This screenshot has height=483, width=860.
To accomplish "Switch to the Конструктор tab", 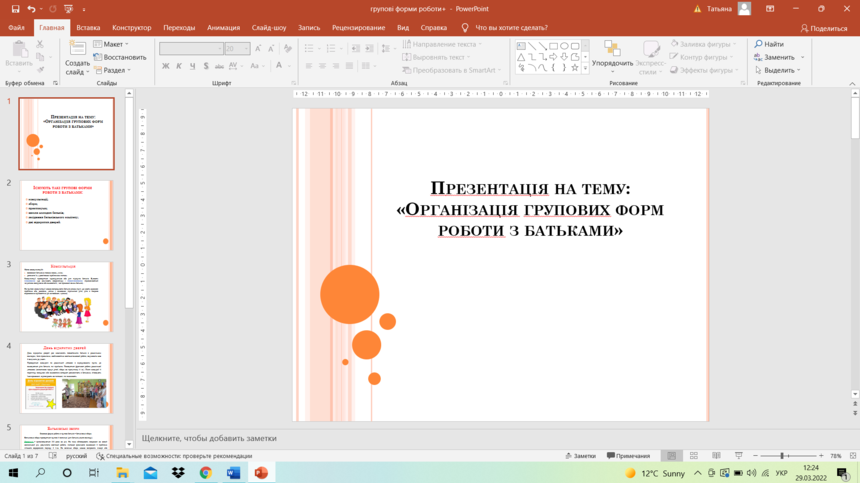I will click(x=132, y=27).
